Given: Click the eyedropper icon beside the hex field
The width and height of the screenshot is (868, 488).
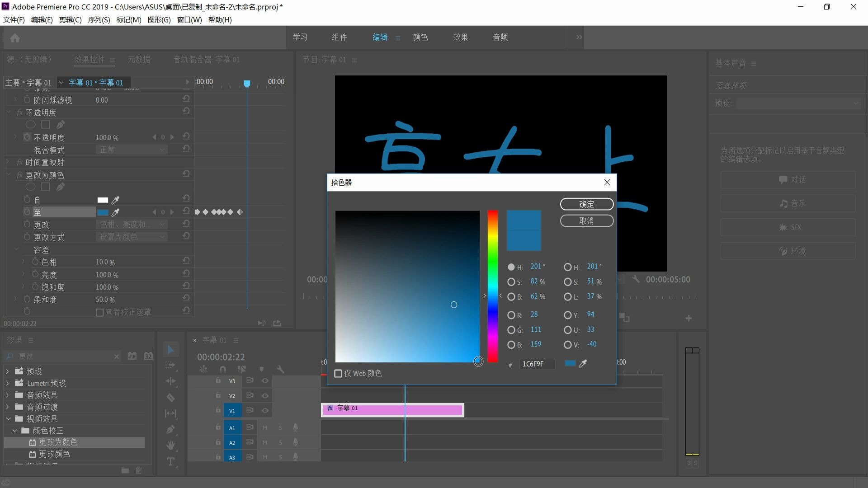Looking at the screenshot, I should [x=583, y=364].
